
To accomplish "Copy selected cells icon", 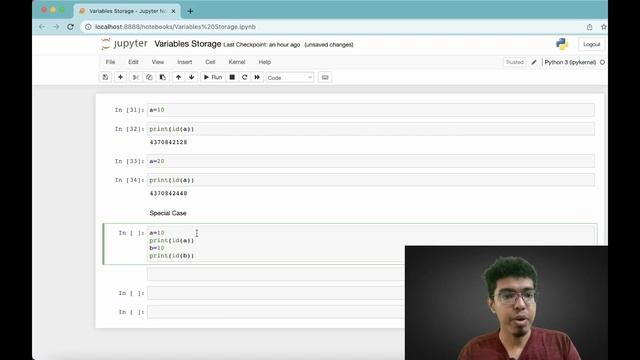I will click(x=149, y=77).
